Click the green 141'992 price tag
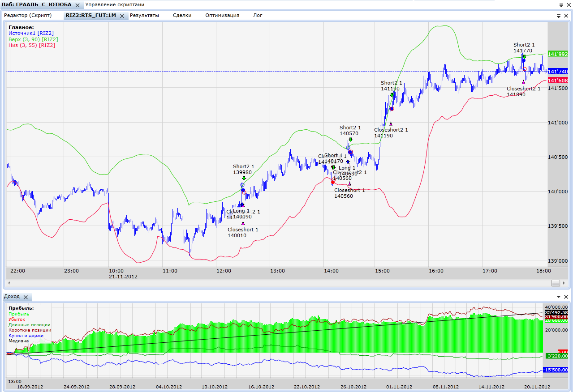 coord(558,54)
